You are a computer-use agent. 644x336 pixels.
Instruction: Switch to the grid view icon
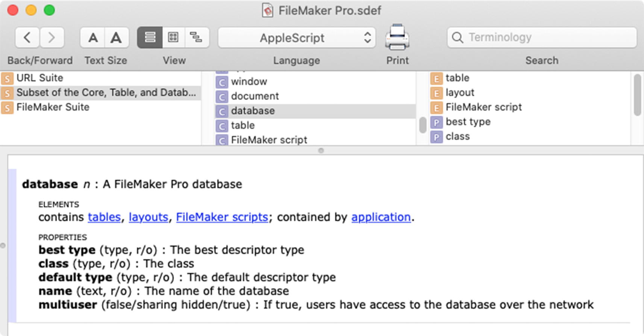click(173, 37)
